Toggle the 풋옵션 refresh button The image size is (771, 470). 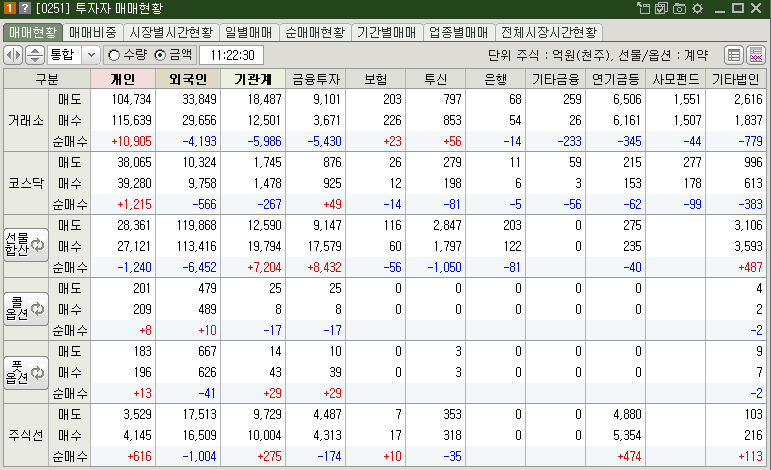click(26, 373)
